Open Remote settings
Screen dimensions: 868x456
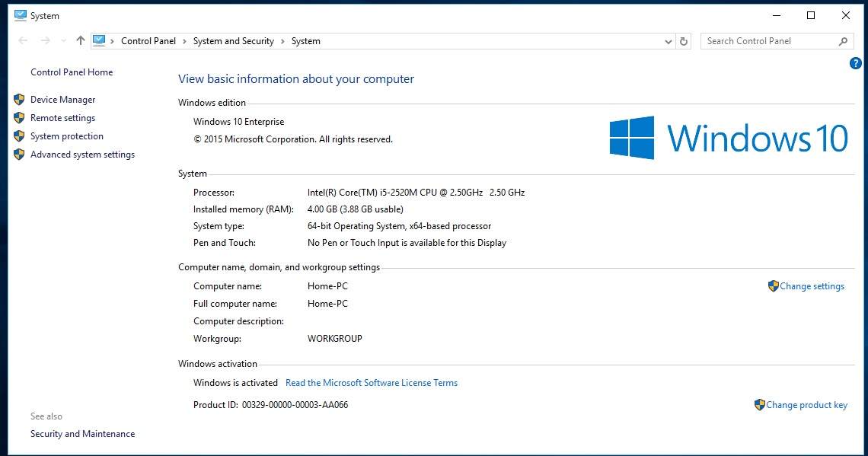[62, 118]
